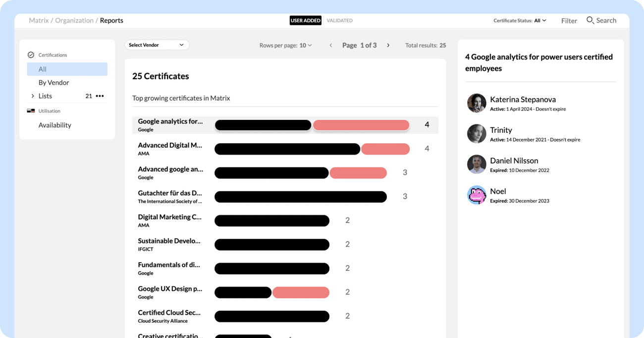The width and height of the screenshot is (644, 338).
Task: Click Lists count 21
Action: [x=89, y=96]
